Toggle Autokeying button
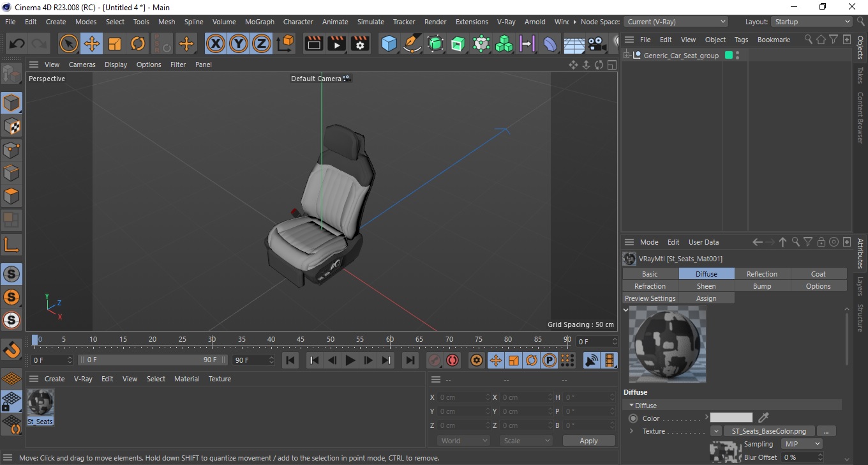This screenshot has width=868, height=465. coord(453,360)
